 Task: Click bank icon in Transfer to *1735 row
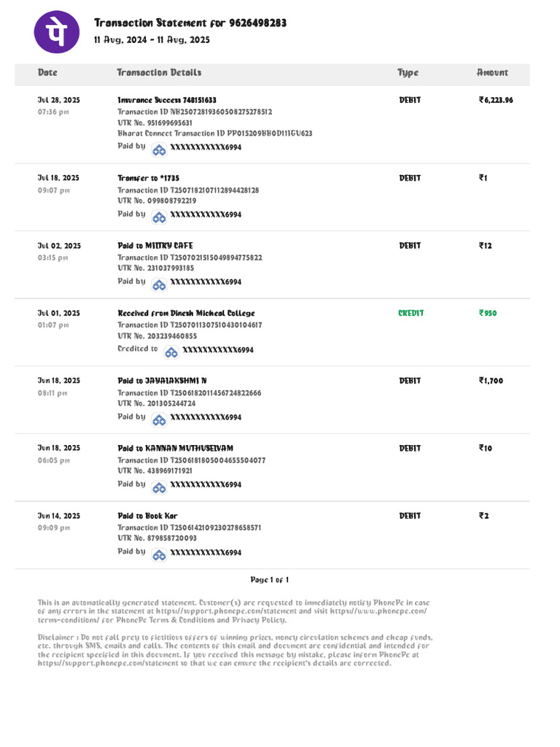(x=159, y=217)
